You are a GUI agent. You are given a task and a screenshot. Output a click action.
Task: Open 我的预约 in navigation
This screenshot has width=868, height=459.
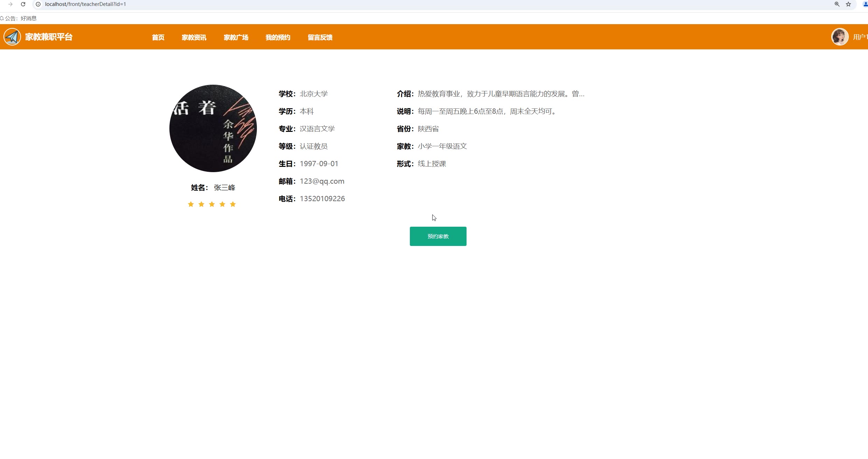pos(278,37)
